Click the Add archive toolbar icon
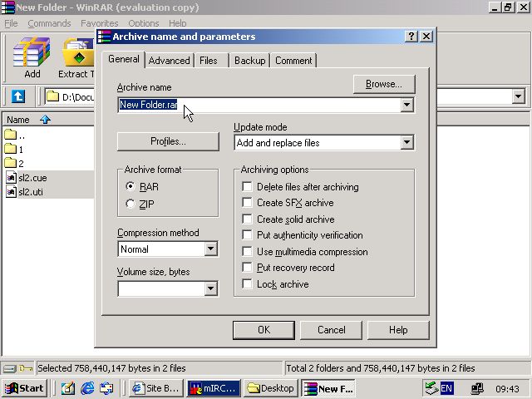532x399 pixels. 32,57
